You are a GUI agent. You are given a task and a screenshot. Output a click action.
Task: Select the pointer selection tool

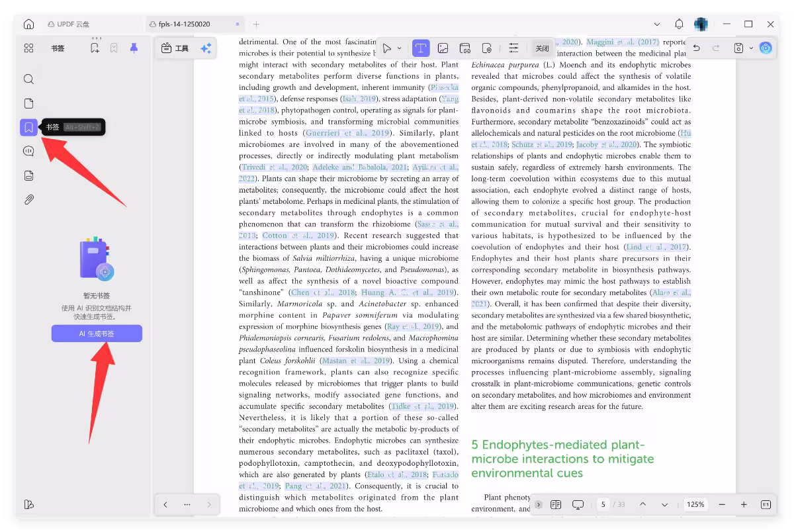pos(387,48)
